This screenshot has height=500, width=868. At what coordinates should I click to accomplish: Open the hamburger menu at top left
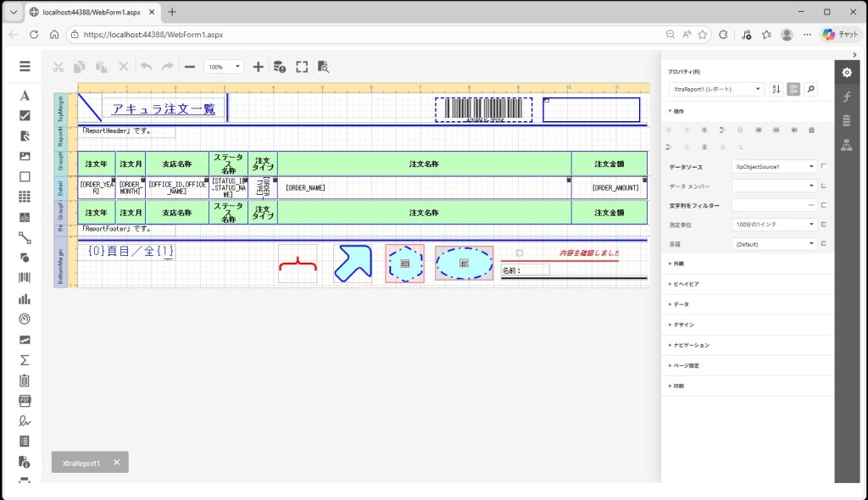[x=25, y=66]
